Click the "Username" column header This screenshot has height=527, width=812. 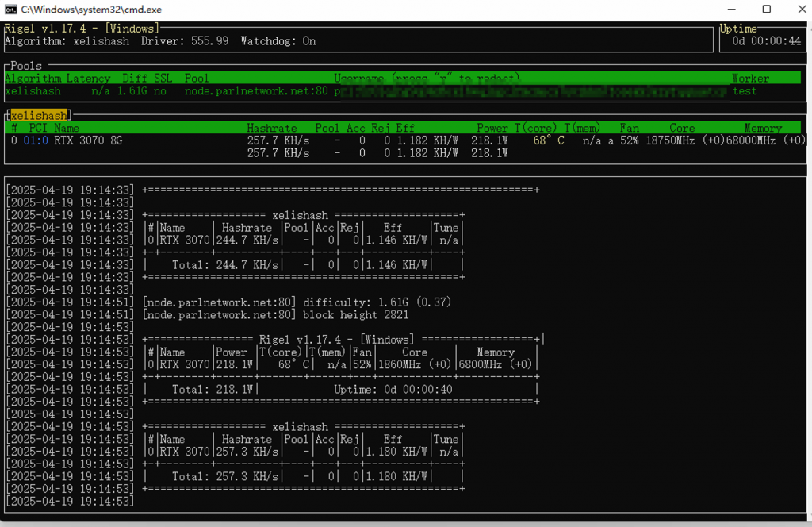pyautogui.click(x=359, y=79)
